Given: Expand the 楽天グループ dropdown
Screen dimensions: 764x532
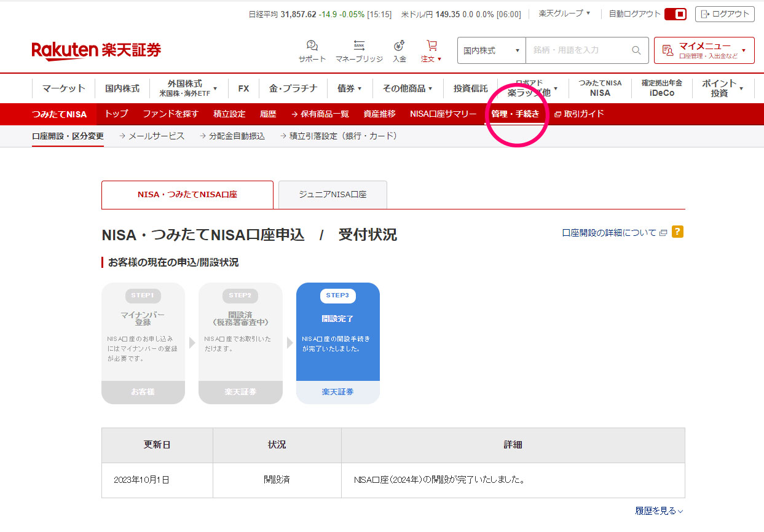Looking at the screenshot, I should point(564,14).
